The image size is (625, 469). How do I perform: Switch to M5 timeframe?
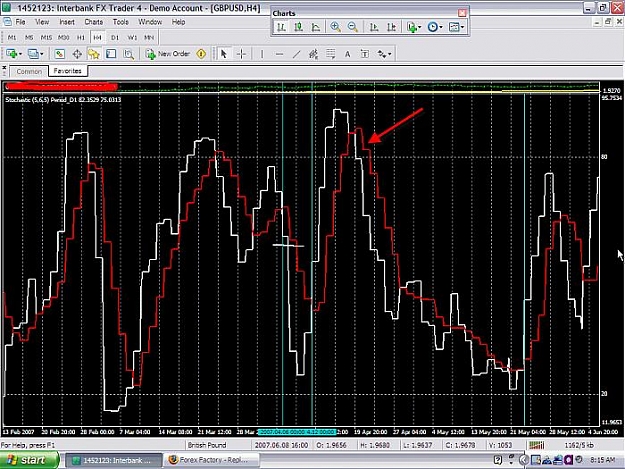click(29, 37)
